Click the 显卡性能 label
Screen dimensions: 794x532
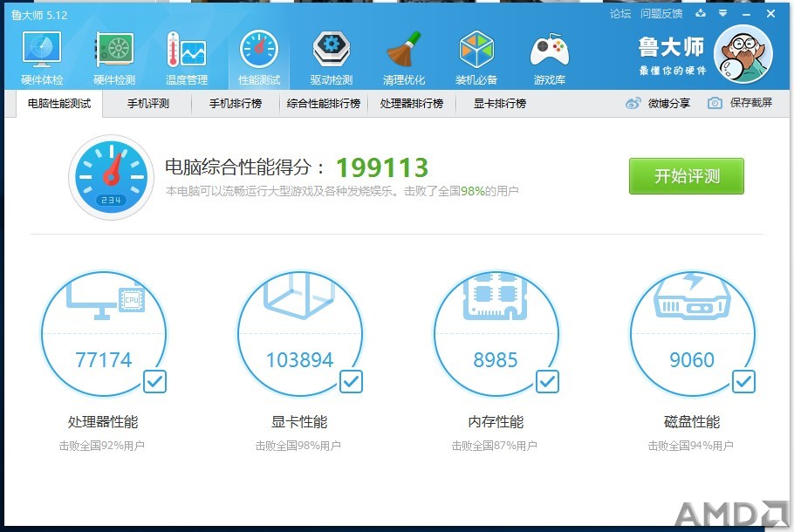[299, 421]
